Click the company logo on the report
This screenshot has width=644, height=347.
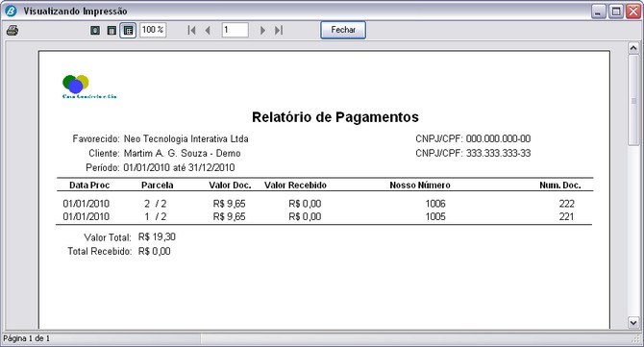point(89,87)
